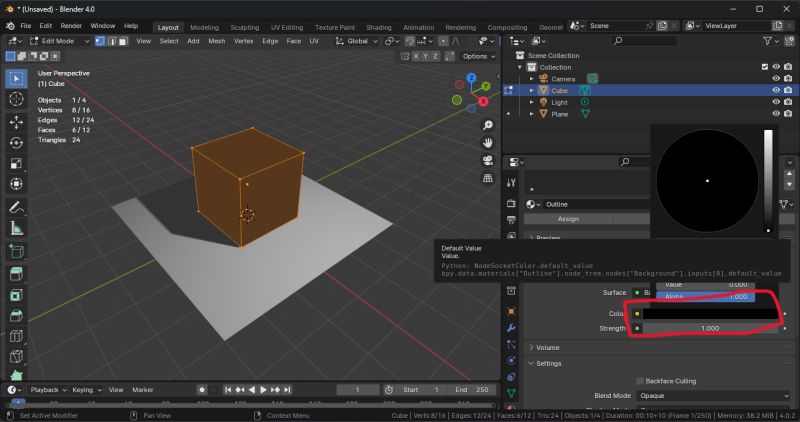The width and height of the screenshot is (800, 422).
Task: Open the Blend Mode Opaque dropdown
Action: 713,396
